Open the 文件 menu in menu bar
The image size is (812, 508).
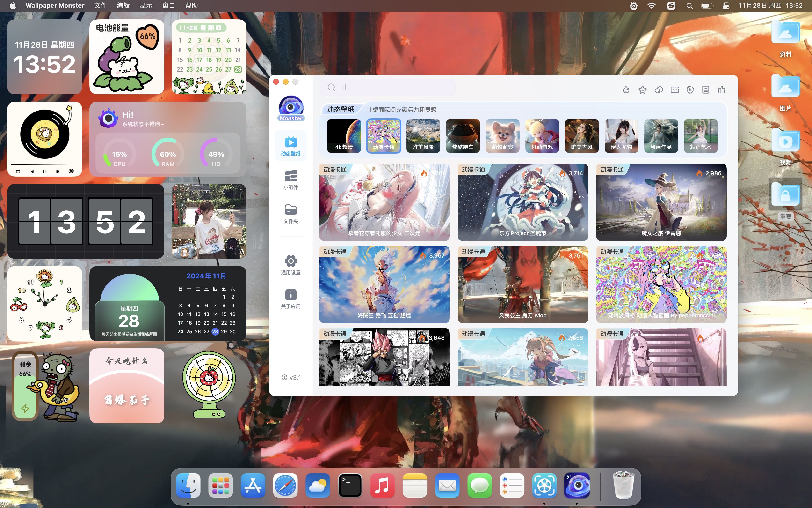click(100, 5)
